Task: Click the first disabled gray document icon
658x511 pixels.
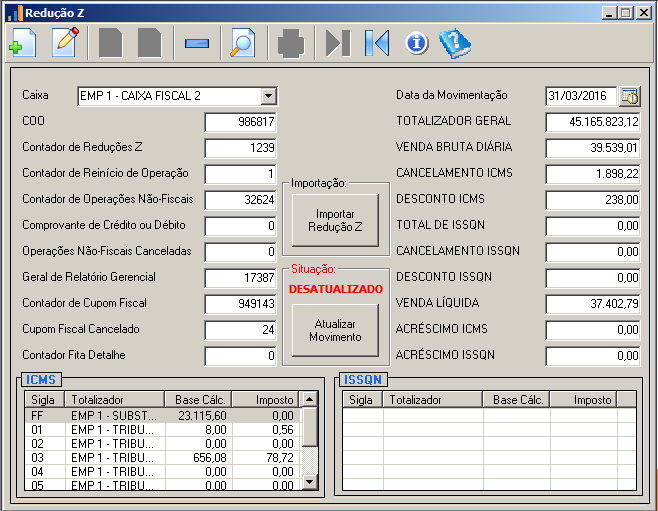Action: 110,42
